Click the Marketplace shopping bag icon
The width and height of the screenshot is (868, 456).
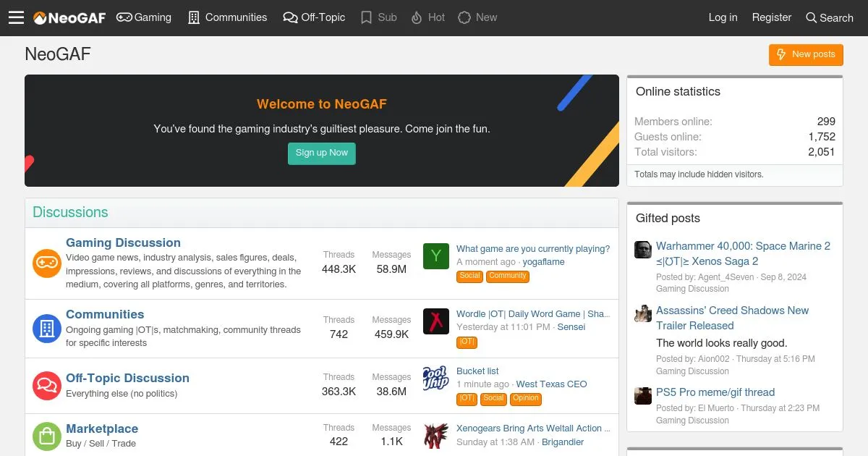coord(47,436)
